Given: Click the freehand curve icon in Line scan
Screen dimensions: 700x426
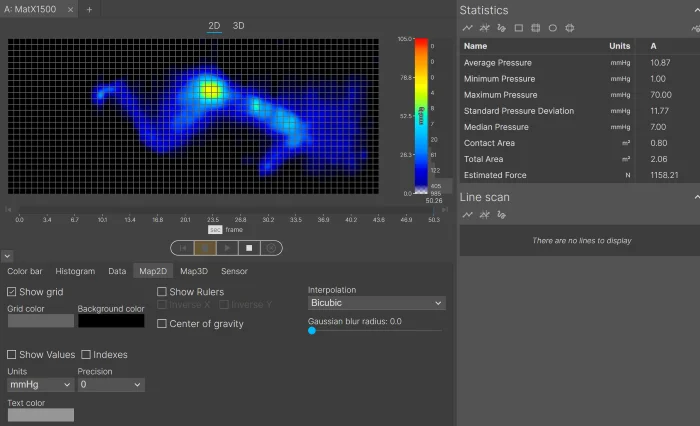Looking at the screenshot, I should [x=501, y=215].
